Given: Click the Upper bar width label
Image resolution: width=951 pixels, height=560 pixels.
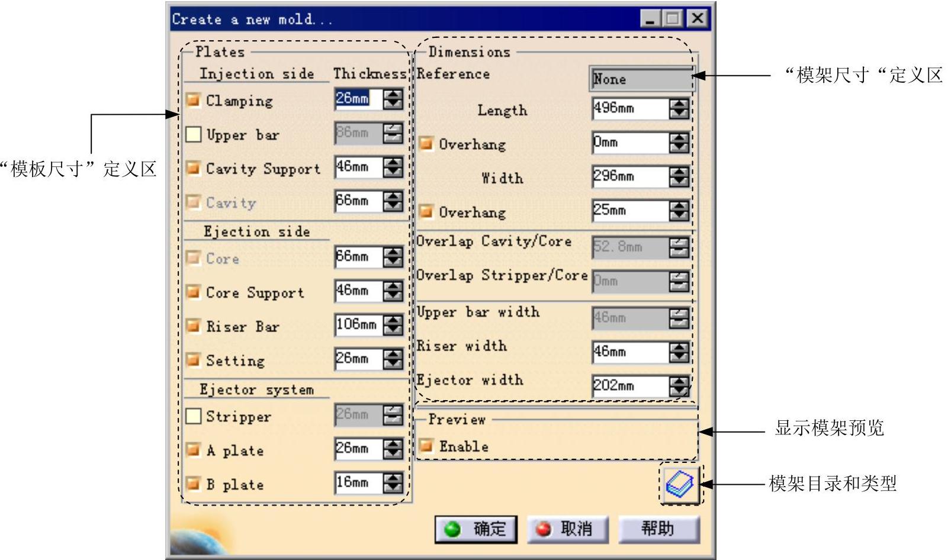Looking at the screenshot, I should click(478, 312).
